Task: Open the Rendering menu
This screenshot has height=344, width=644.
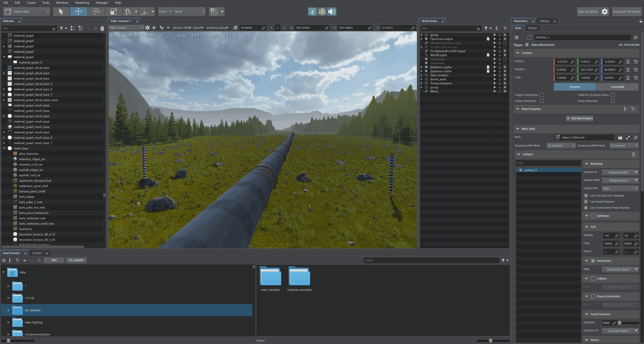Action: pos(82,3)
